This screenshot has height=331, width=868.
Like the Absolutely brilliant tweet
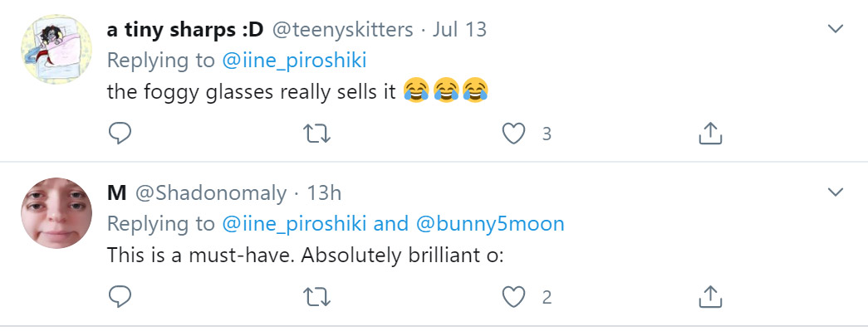[513, 297]
